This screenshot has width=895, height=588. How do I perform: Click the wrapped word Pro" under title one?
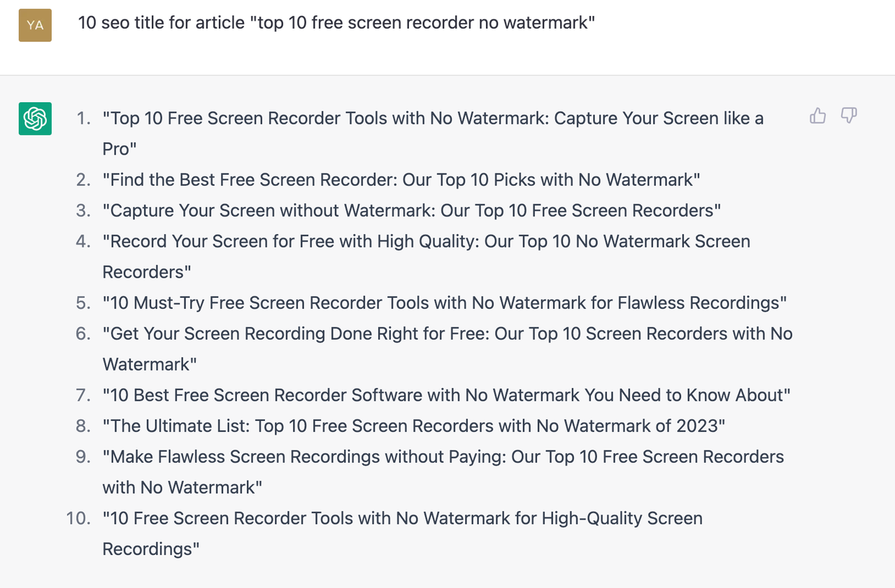120,149
